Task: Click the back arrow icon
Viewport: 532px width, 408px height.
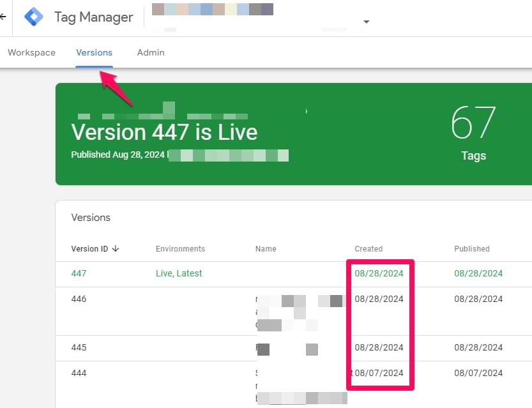Action: [3, 17]
